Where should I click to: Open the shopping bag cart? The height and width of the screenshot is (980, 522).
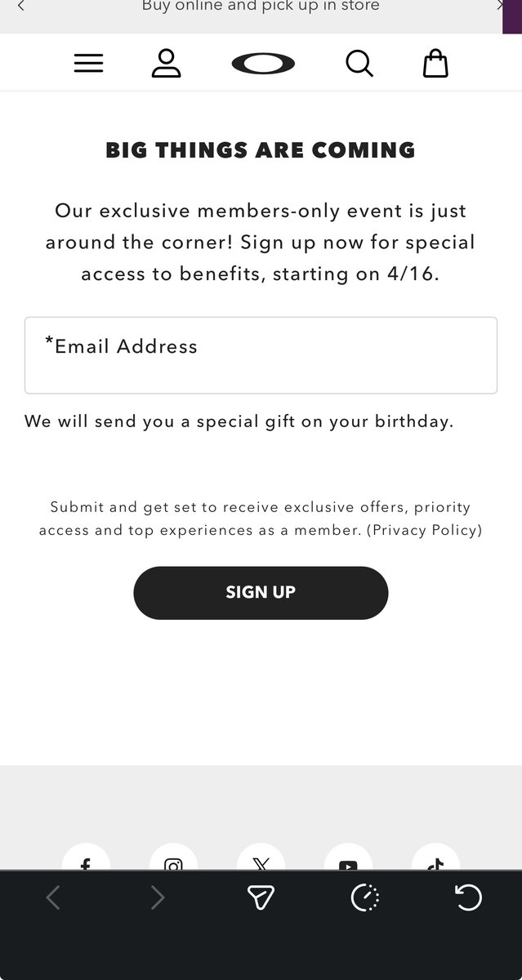point(435,63)
